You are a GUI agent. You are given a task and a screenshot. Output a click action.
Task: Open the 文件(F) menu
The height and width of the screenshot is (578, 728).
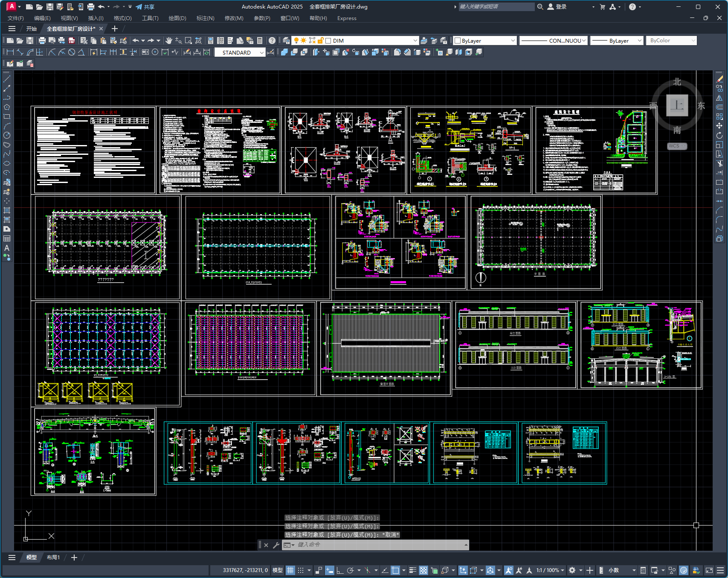point(16,18)
